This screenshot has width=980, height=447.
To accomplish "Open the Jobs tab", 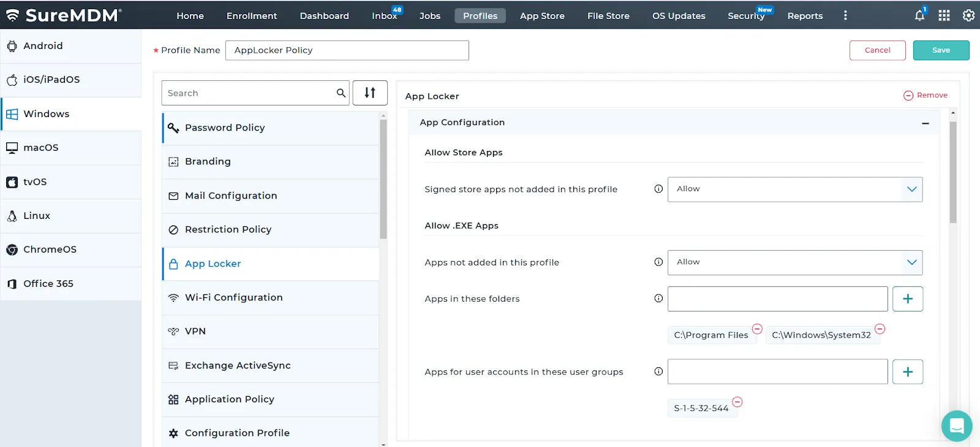I will [430, 16].
